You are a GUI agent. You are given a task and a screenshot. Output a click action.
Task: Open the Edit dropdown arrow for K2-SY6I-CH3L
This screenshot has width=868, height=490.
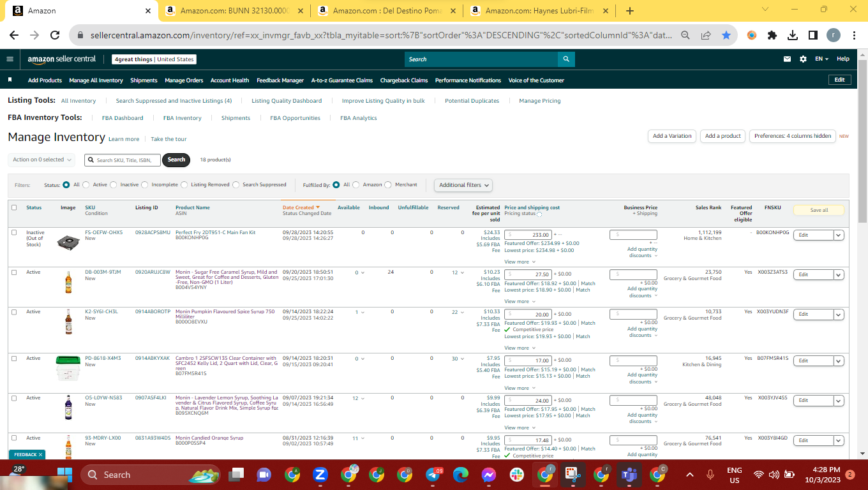[839, 314]
